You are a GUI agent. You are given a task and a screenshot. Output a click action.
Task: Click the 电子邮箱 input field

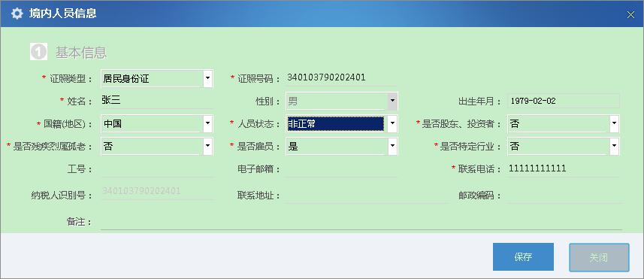click(341, 169)
